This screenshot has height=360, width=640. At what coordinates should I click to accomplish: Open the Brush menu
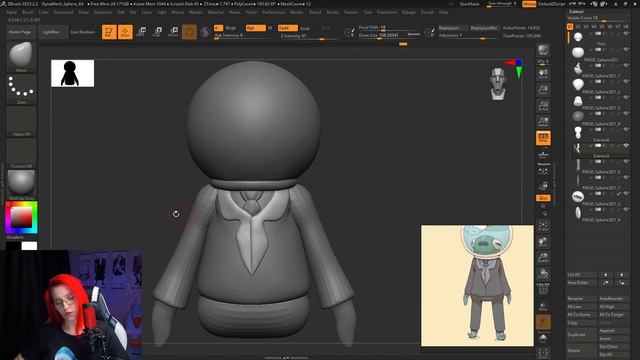point(28,12)
